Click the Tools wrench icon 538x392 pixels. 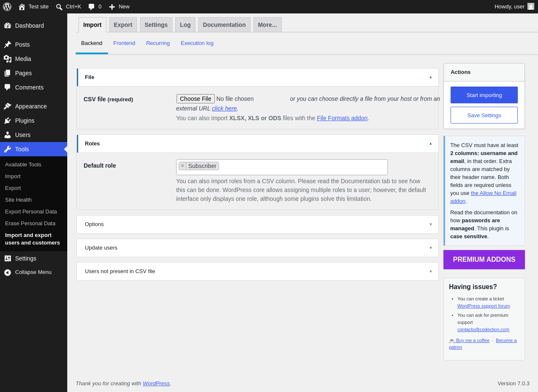click(x=8, y=149)
